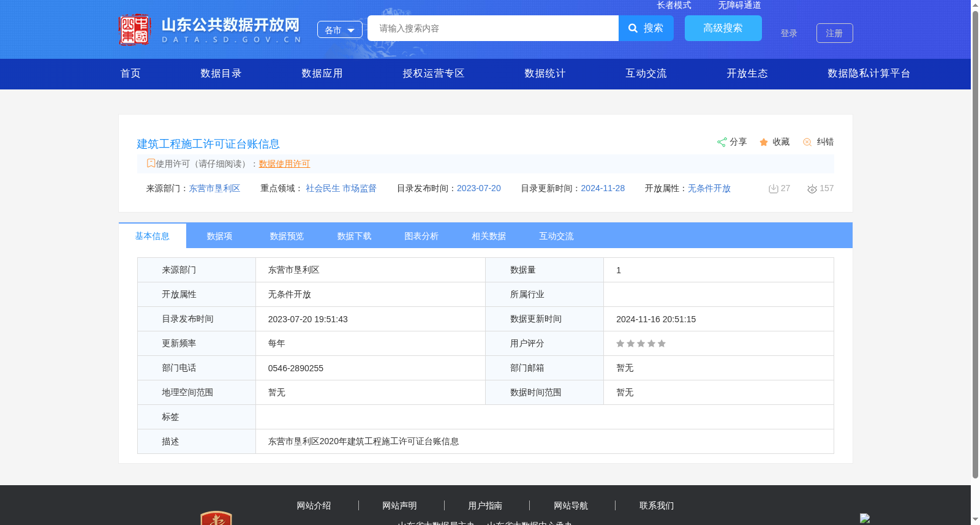Open 无障碍通道 accessibility channel
980x525 pixels.
[739, 5]
